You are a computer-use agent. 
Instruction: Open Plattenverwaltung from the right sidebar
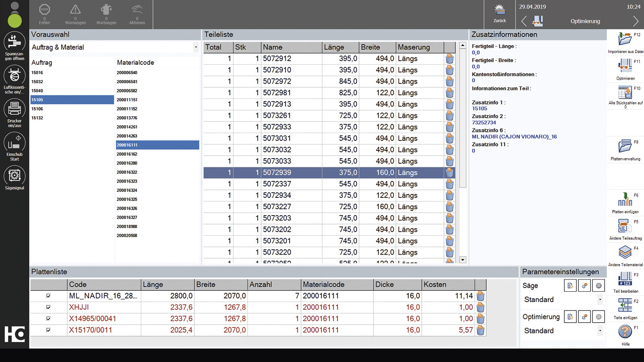tap(625, 147)
